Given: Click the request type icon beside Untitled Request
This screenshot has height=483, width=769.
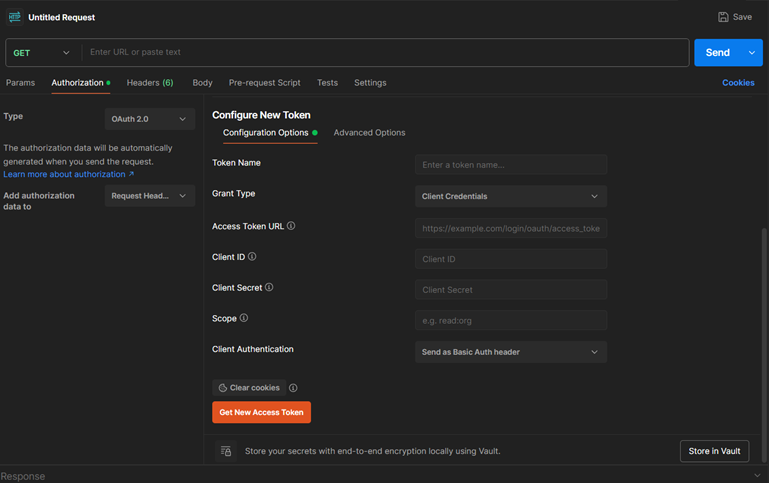Looking at the screenshot, I should point(15,17).
